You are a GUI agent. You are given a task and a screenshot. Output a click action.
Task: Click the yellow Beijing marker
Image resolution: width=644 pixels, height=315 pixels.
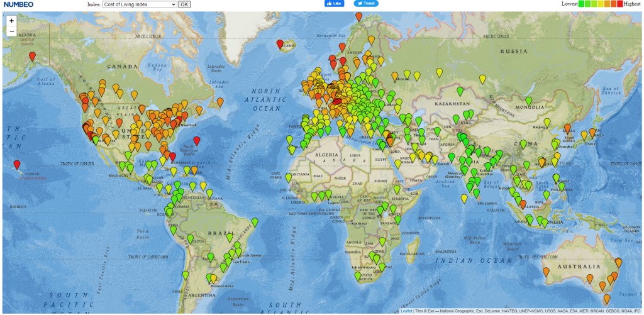click(547, 123)
